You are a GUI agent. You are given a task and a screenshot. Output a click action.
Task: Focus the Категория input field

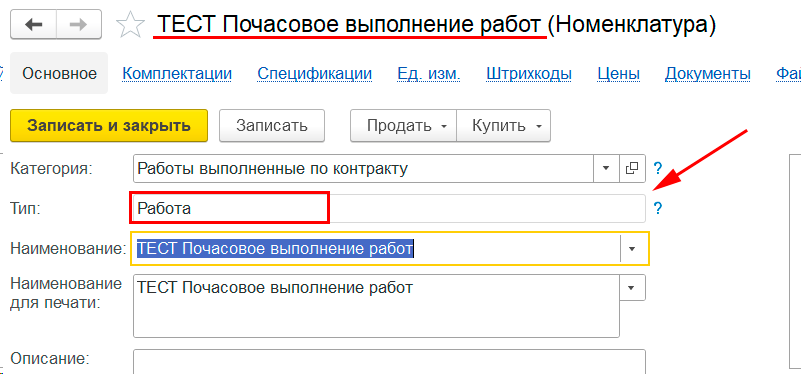coord(363,168)
